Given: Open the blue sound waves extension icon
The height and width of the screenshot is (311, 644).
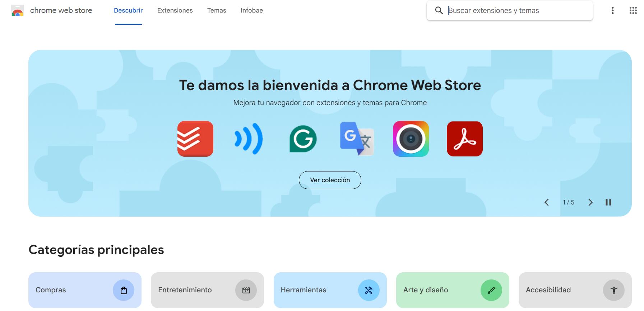Looking at the screenshot, I should pyautogui.click(x=249, y=139).
